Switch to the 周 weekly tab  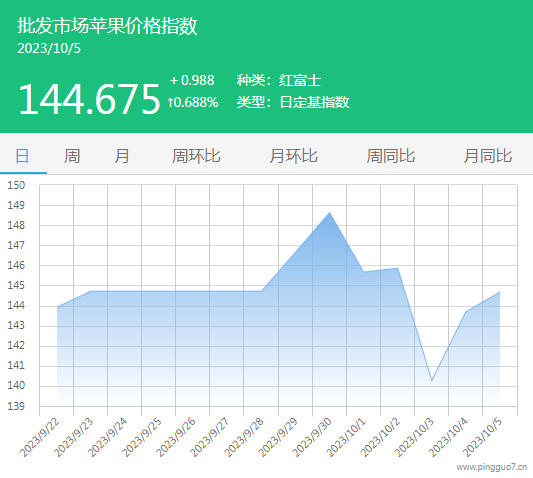point(72,156)
